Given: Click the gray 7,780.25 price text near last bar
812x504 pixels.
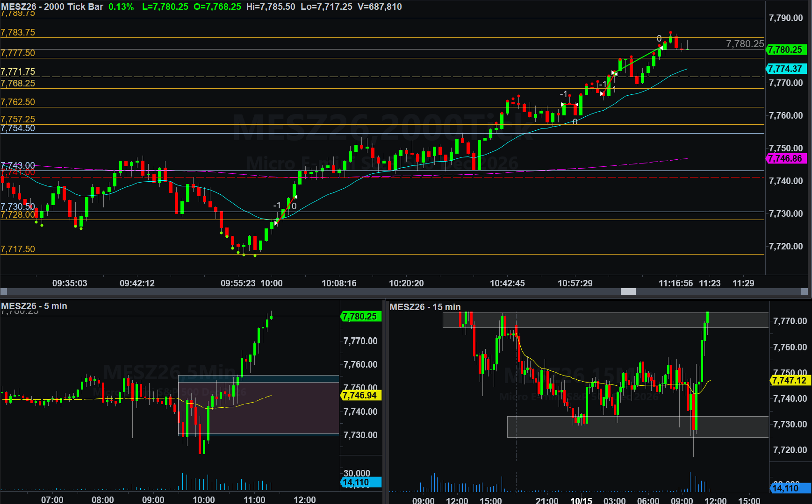Looking at the screenshot, I should click(745, 44).
